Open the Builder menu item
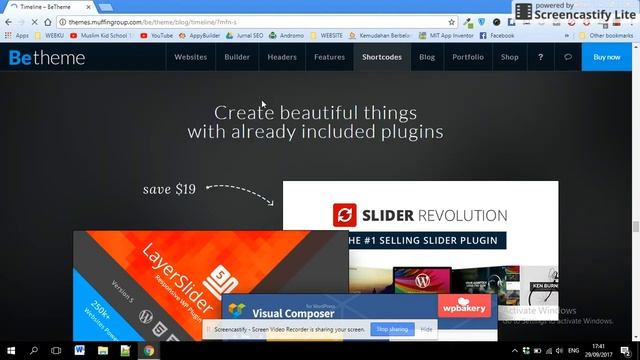The image size is (640, 360). click(237, 57)
